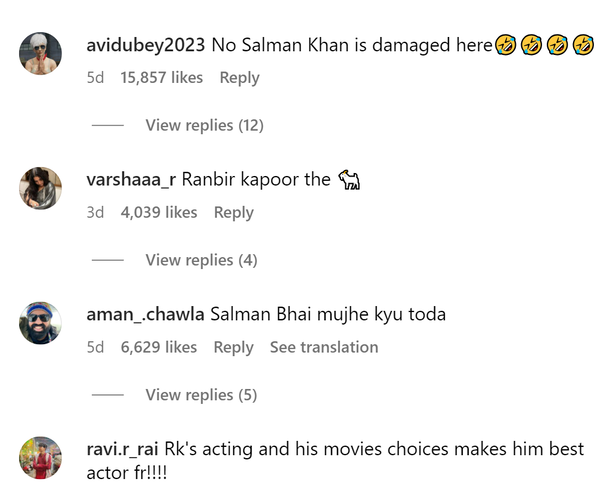This screenshot has height=491, width=616.
Task: Expand View replies (4) thread
Action: click(x=201, y=260)
